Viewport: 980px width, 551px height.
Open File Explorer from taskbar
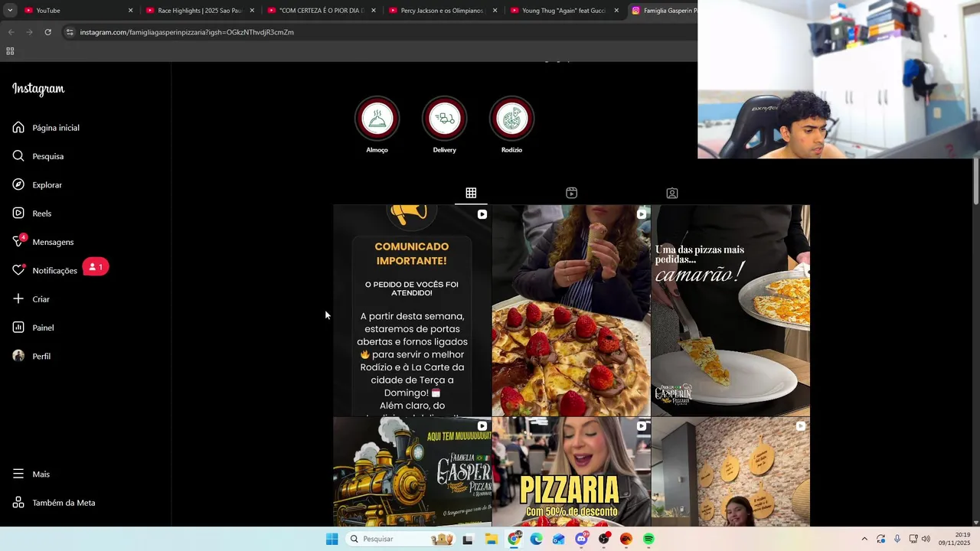click(x=492, y=539)
